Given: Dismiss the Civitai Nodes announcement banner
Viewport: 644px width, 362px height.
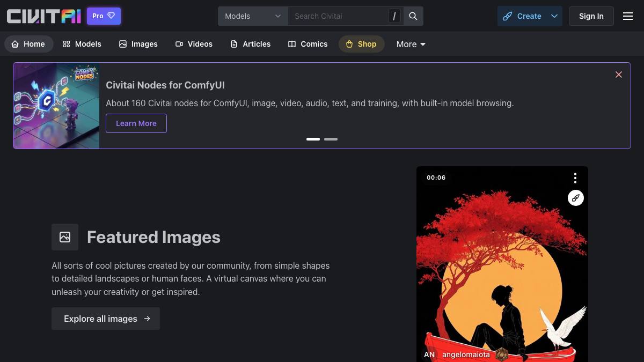Looking at the screenshot, I should coord(619,75).
